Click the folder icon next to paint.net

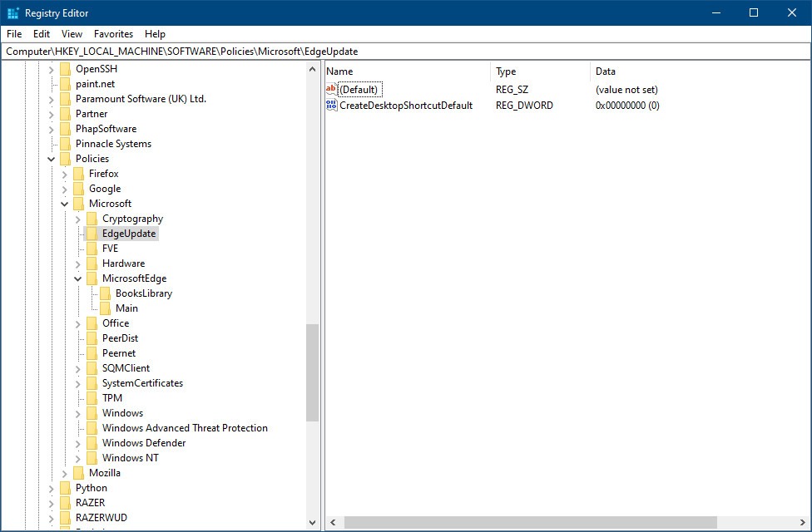(x=65, y=84)
